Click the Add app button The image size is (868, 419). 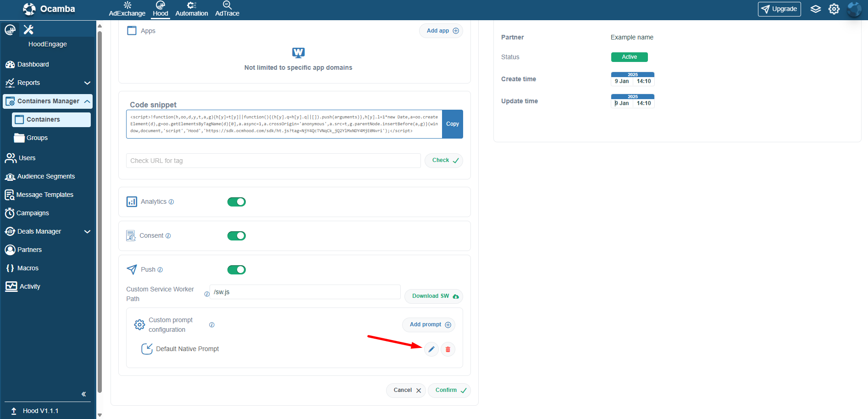[x=441, y=31]
